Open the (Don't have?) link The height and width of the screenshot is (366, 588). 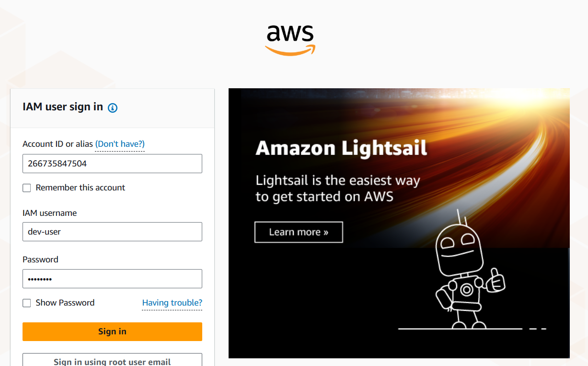coord(120,144)
